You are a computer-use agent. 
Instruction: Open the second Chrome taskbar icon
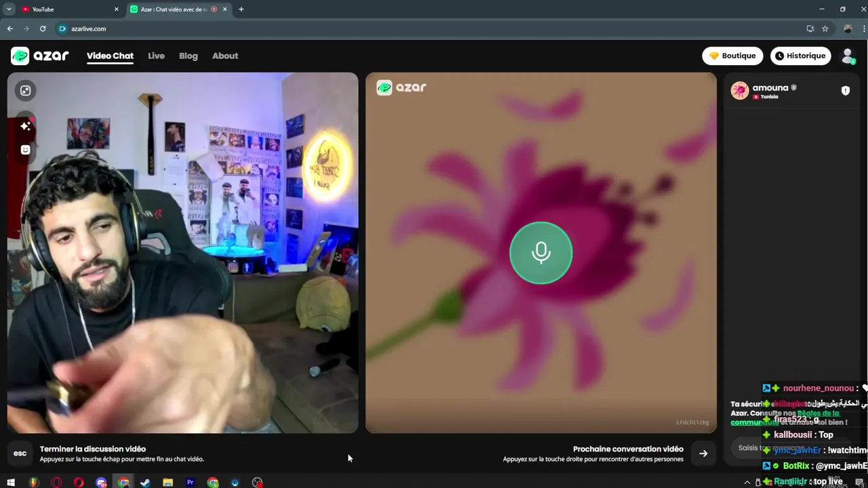pos(213,483)
